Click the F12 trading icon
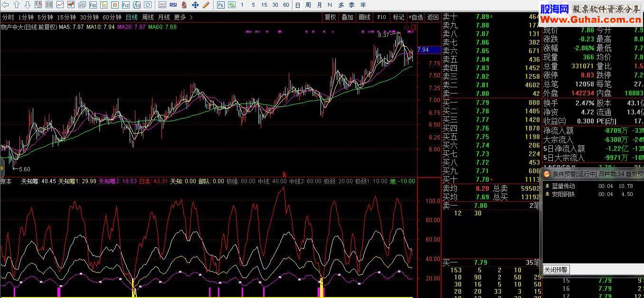Viewport: 644px width, 298px height. [125, 5]
